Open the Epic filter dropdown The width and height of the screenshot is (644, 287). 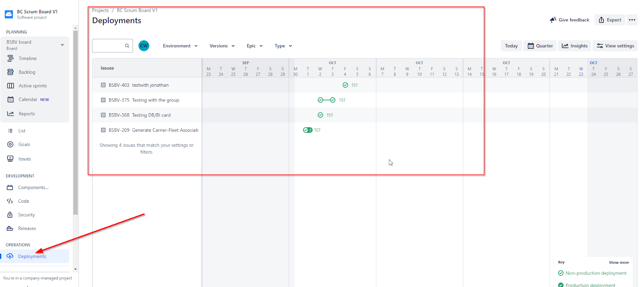[x=255, y=46]
